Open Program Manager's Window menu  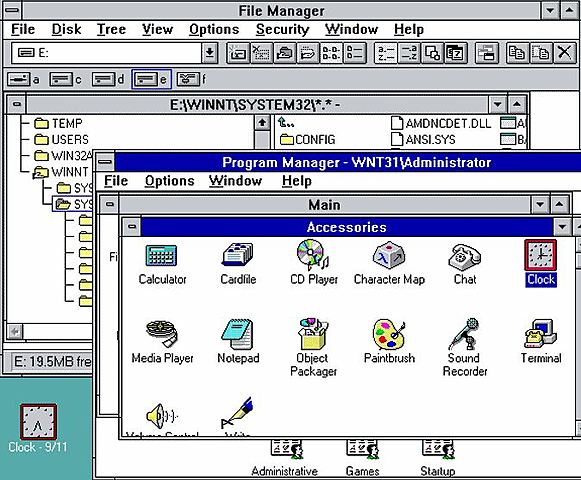pyautogui.click(x=235, y=181)
